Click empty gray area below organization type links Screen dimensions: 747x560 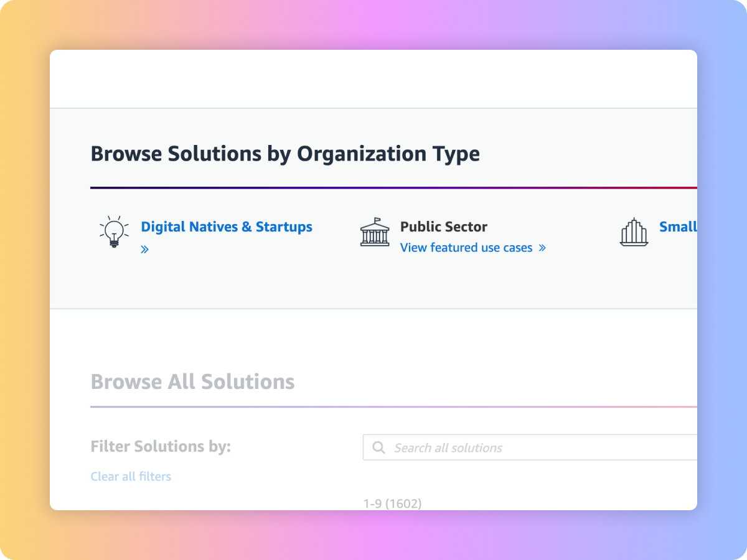point(374,283)
